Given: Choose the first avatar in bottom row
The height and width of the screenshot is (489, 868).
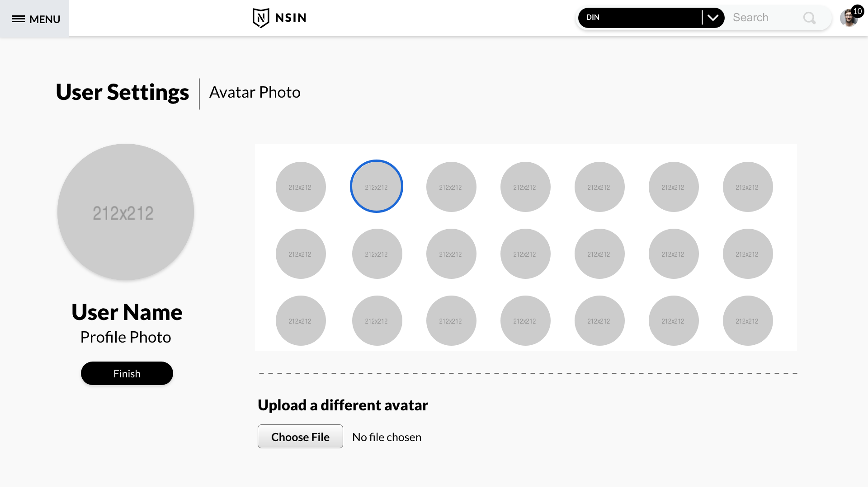Looking at the screenshot, I should [x=301, y=320].
